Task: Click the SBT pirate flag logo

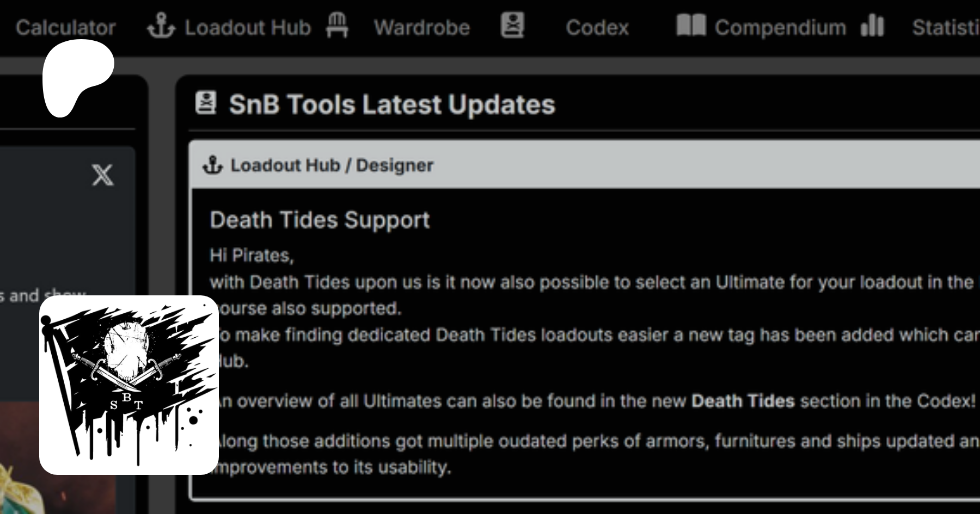Action: (129, 385)
